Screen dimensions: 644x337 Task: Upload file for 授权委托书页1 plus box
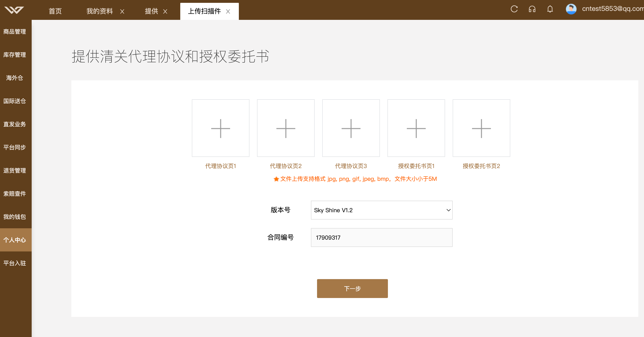(x=416, y=128)
